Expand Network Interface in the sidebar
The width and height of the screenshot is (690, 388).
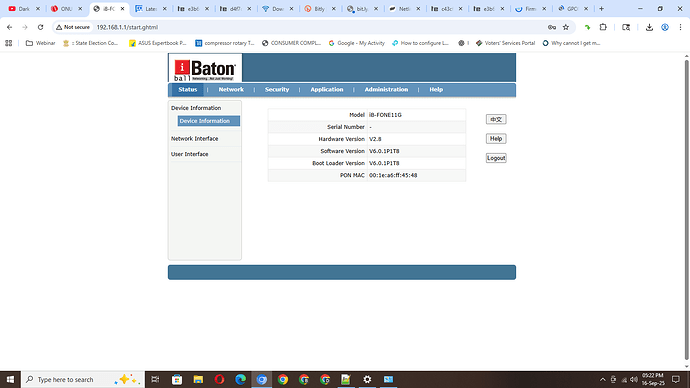click(195, 139)
